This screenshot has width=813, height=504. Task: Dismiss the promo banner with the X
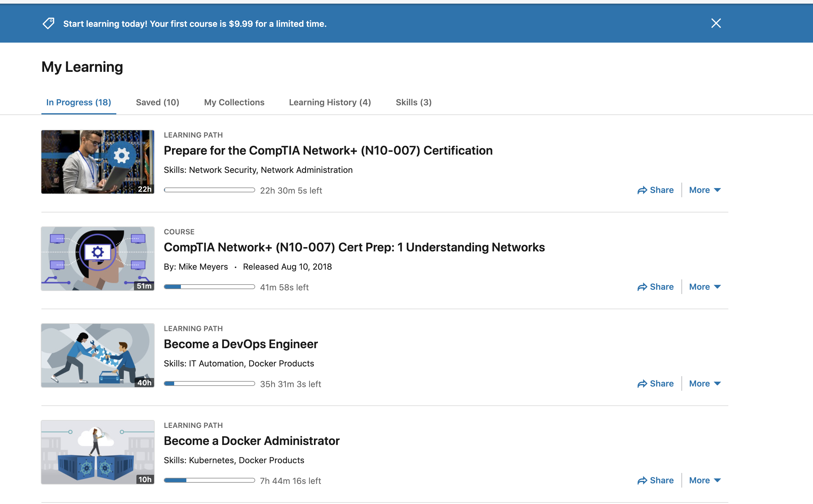(716, 23)
